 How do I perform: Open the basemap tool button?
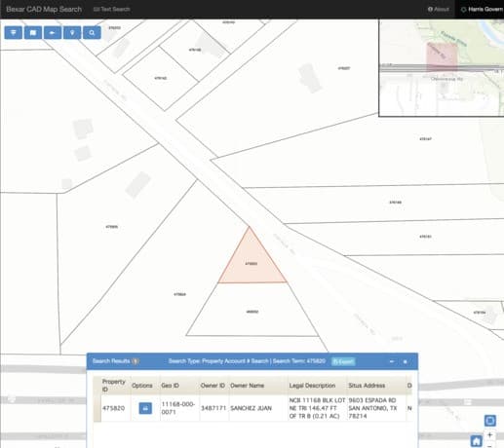pyautogui.click(x=33, y=33)
